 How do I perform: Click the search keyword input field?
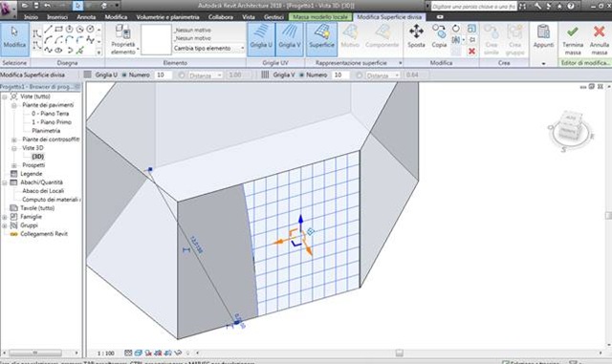click(473, 7)
